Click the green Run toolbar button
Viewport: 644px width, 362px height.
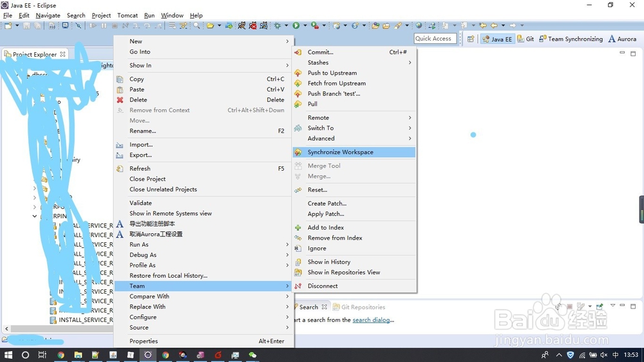[x=296, y=26]
